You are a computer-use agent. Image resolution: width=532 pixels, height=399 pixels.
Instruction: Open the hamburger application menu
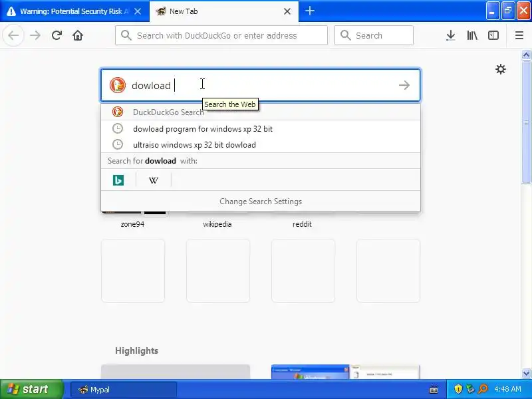519,35
